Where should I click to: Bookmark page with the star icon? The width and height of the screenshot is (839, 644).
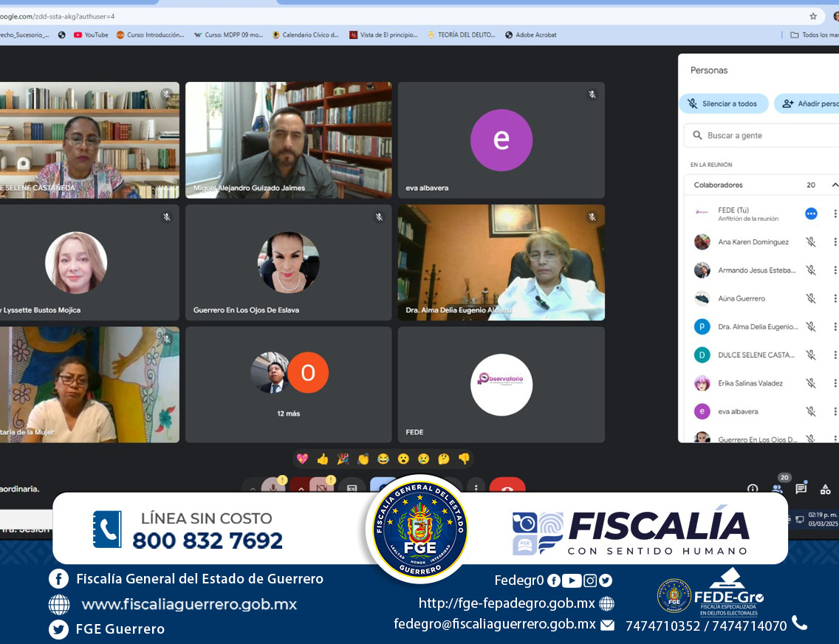(813, 16)
